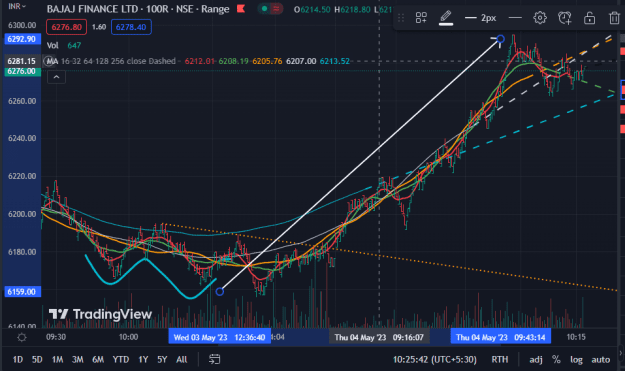
Task: Click the line color pencil tool
Action: (446, 18)
